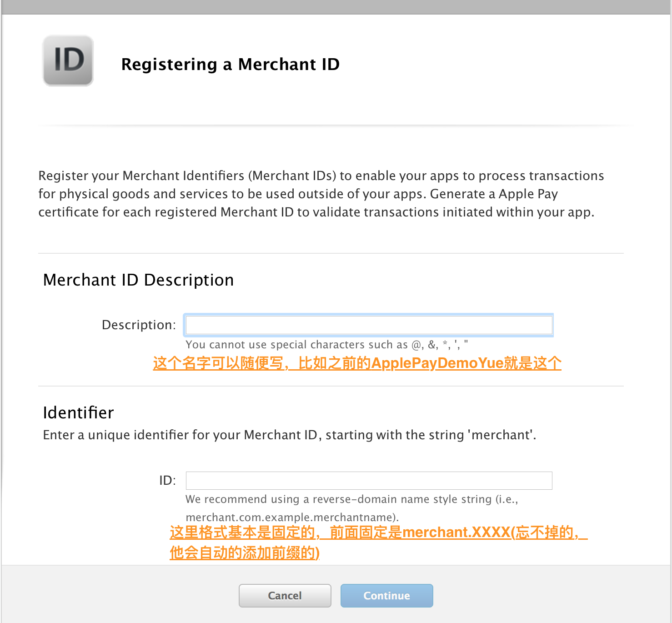Focus the Description text input
The image size is (672, 623).
click(x=369, y=325)
